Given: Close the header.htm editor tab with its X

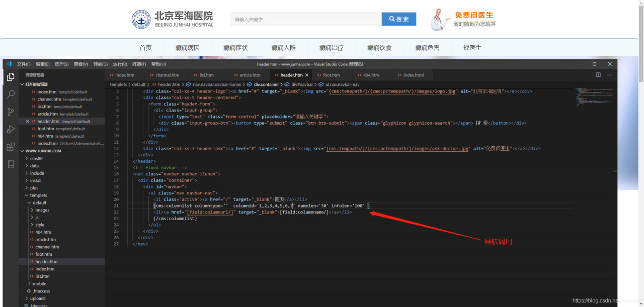Looking at the screenshot, I should (307, 75).
